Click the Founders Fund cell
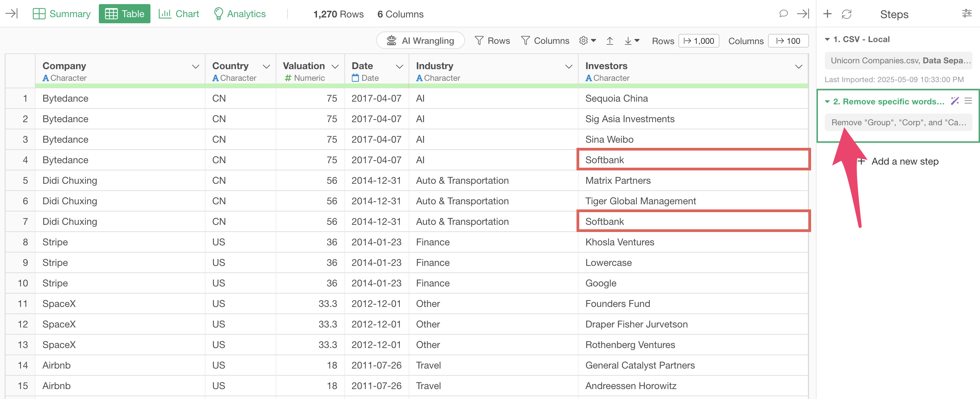 coord(693,304)
